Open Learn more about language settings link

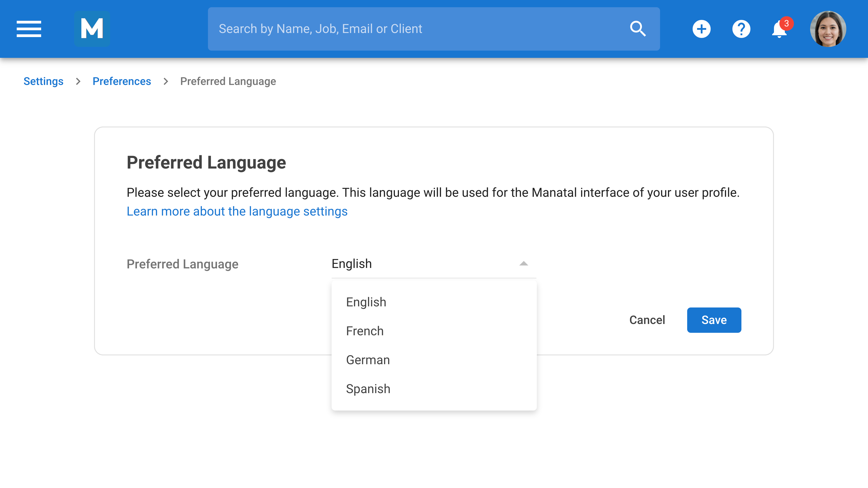[237, 211]
